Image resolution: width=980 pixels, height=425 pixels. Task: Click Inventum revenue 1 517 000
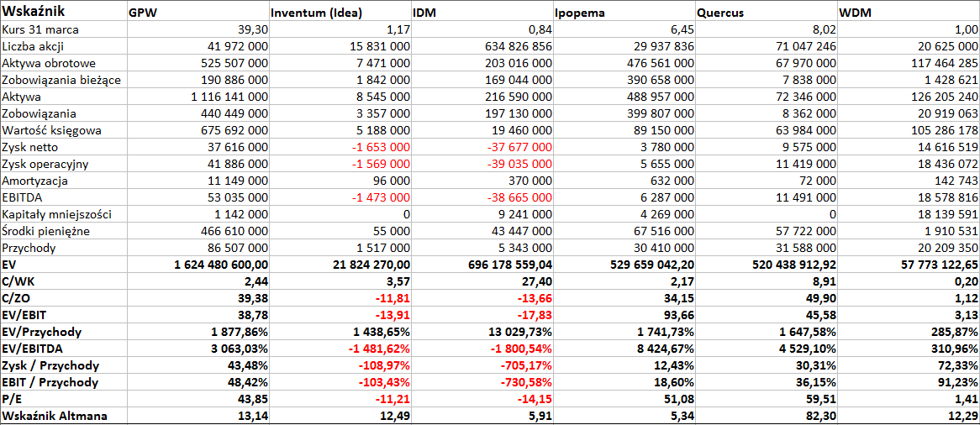click(384, 249)
